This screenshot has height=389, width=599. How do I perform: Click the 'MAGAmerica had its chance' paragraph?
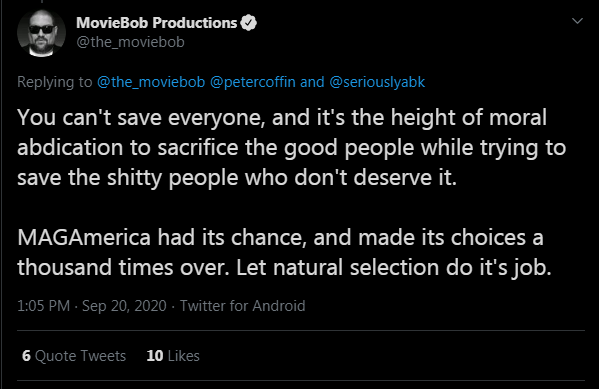pos(285,252)
